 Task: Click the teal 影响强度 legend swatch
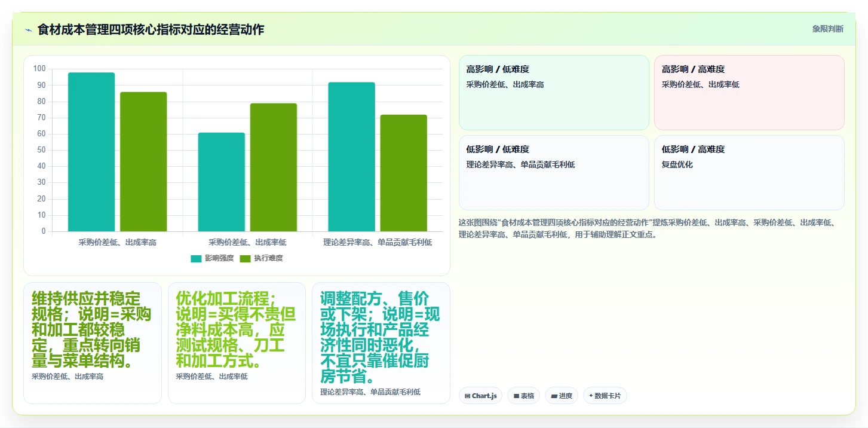[197, 258]
